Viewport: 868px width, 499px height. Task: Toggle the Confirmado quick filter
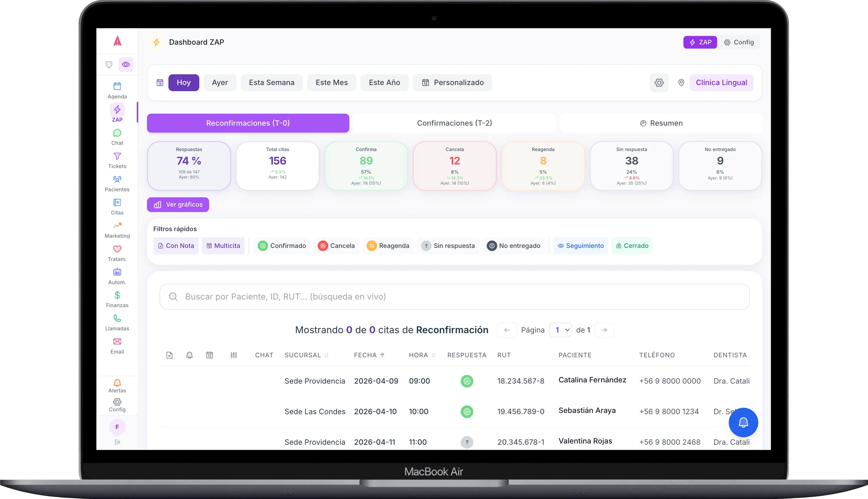pos(282,246)
